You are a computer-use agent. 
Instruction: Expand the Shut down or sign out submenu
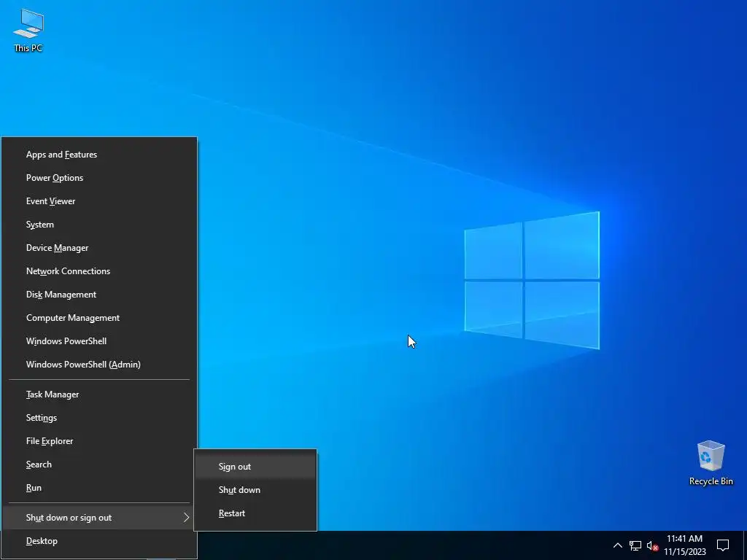pyautogui.click(x=99, y=518)
